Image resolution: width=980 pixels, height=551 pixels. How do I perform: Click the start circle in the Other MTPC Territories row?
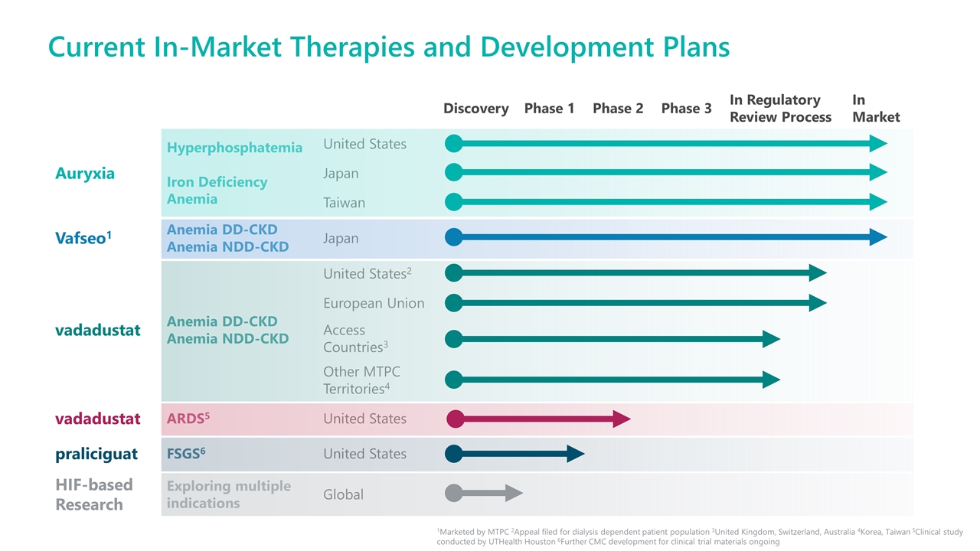pos(453,380)
